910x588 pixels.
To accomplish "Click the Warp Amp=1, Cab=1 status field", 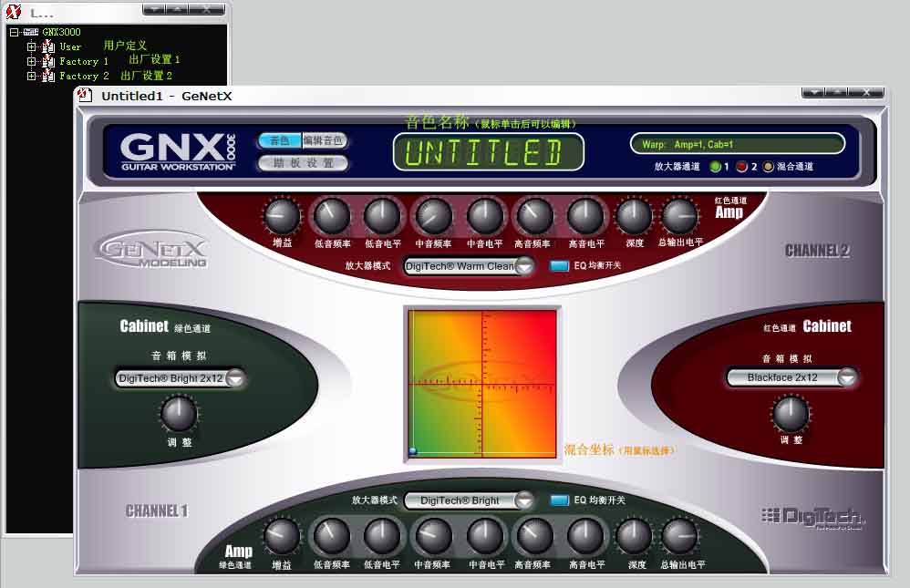I will tap(737, 144).
